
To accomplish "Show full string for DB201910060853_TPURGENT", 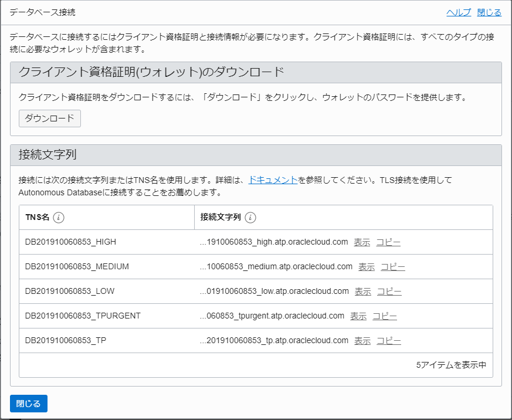I will [358, 316].
